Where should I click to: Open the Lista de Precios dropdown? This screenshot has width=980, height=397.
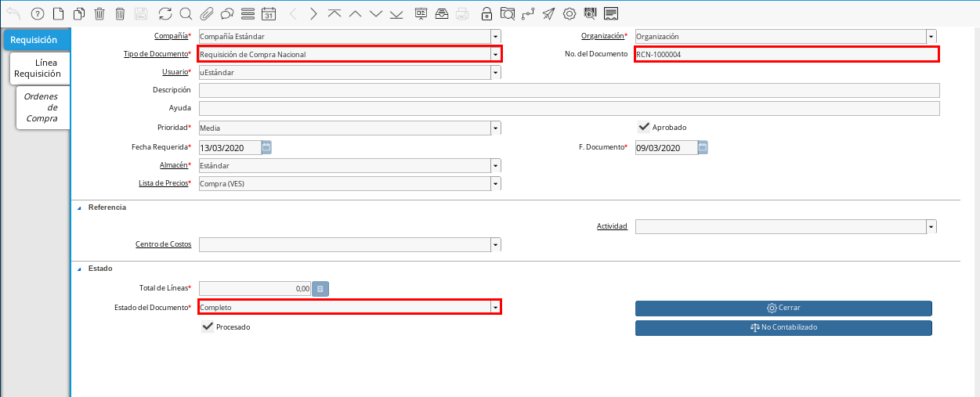(x=496, y=183)
